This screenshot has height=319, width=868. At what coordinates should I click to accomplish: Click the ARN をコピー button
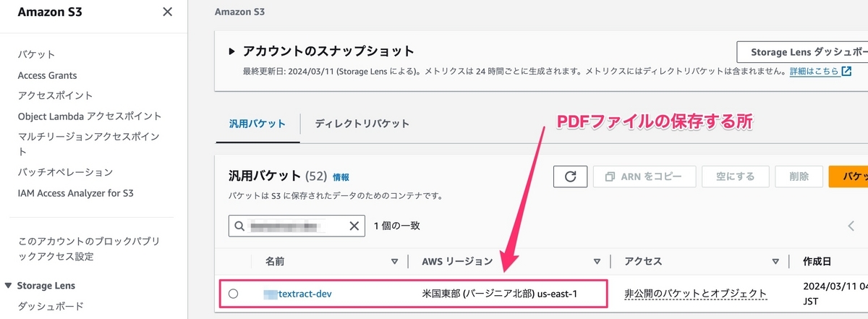pos(644,176)
